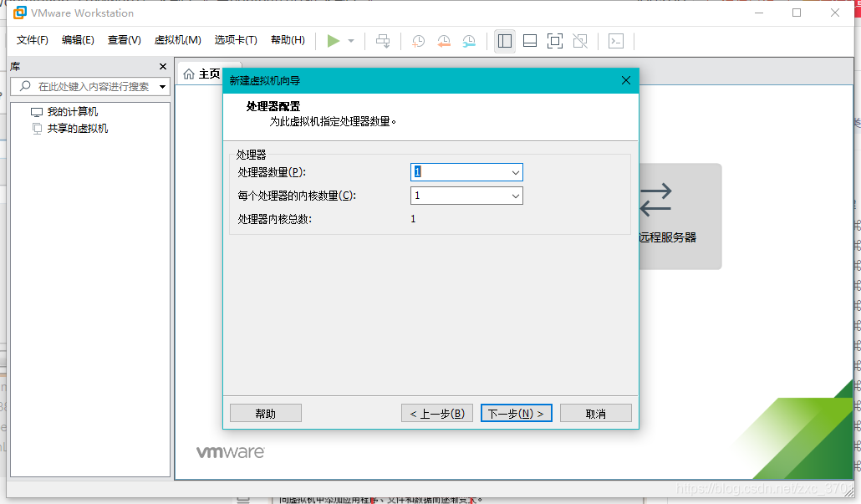Open the 文件(F) menu
This screenshot has width=861, height=504.
tap(33, 40)
